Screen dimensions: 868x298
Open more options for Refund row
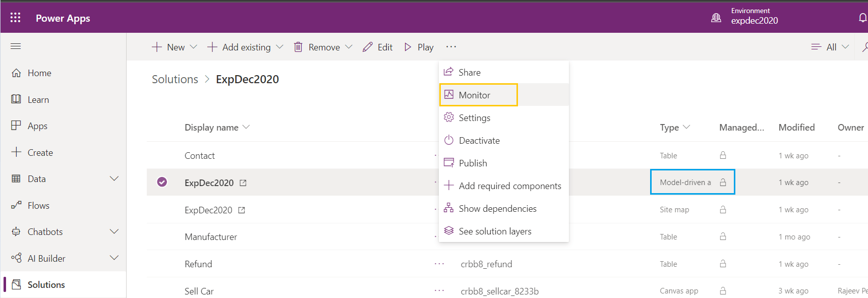(439, 264)
